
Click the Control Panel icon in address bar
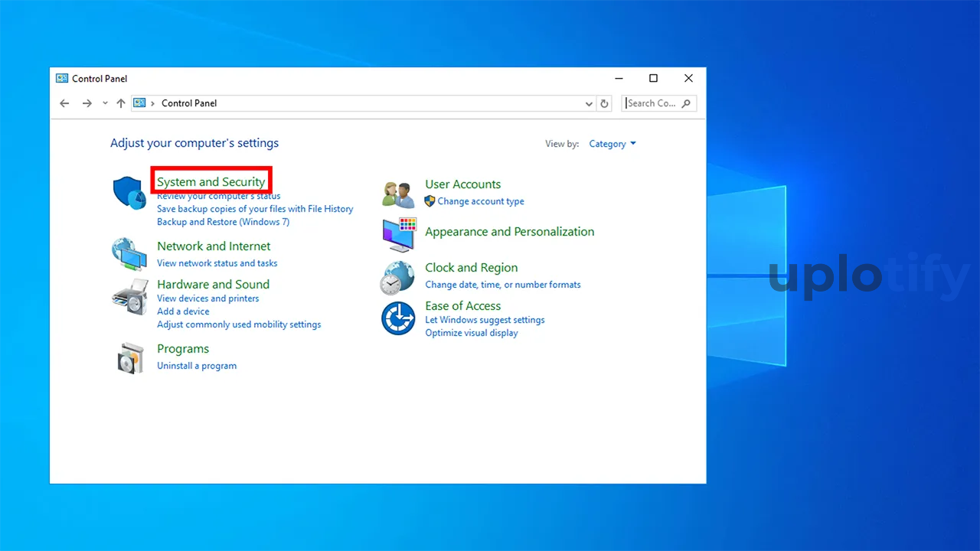tap(140, 103)
